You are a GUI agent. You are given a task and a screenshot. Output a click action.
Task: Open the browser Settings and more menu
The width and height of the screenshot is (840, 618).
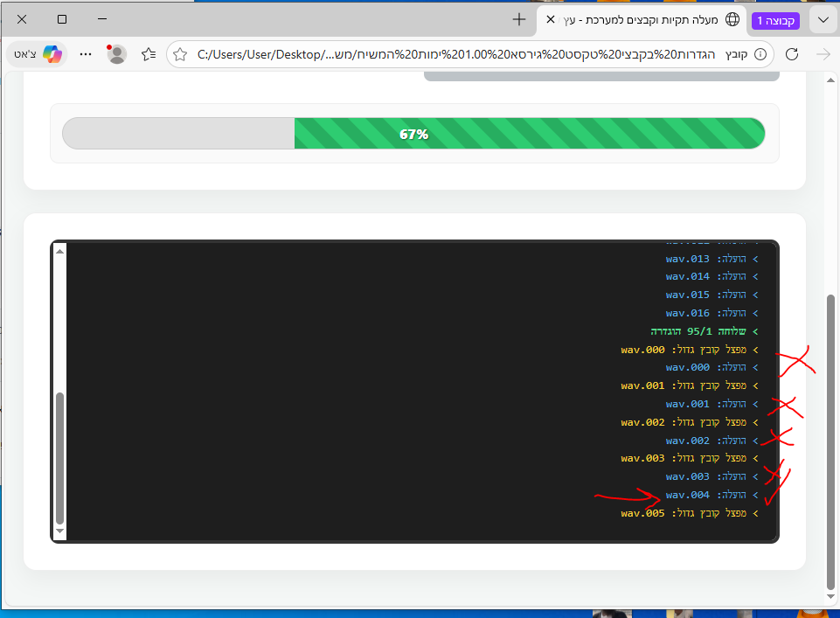click(86, 54)
